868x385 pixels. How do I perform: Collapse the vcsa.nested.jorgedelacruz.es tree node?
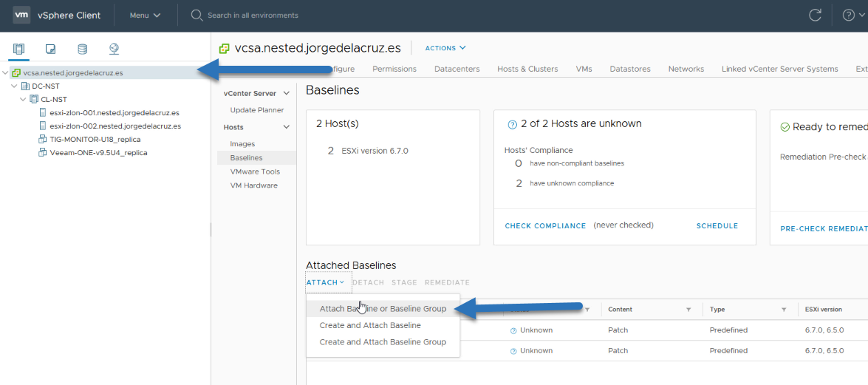[x=5, y=72]
